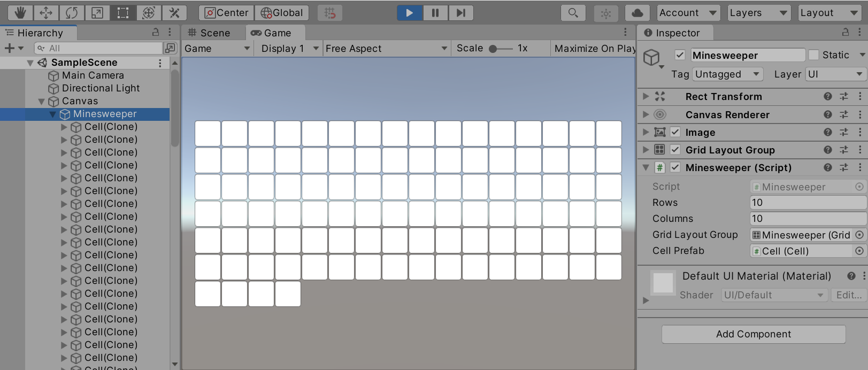
Task: Open the Tag dropdown showing Untagged
Action: pos(727,74)
